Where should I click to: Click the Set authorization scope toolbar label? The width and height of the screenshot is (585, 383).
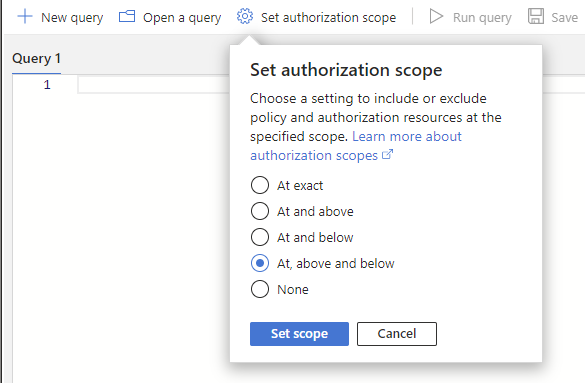pyautogui.click(x=328, y=18)
